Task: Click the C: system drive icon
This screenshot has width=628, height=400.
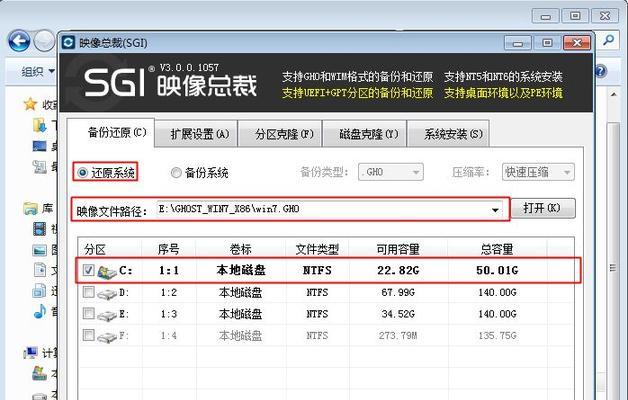Action: tap(107, 272)
